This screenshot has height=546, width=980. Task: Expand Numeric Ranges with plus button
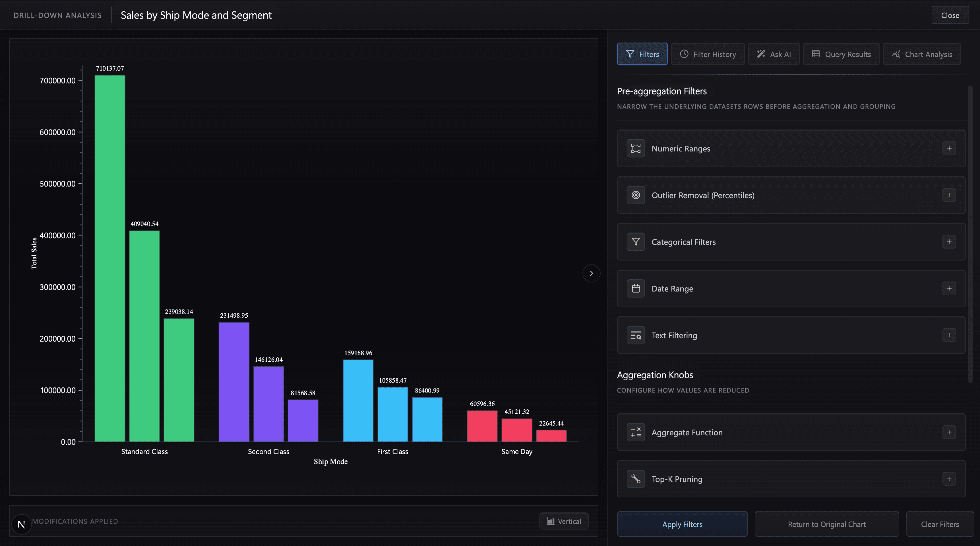point(949,149)
